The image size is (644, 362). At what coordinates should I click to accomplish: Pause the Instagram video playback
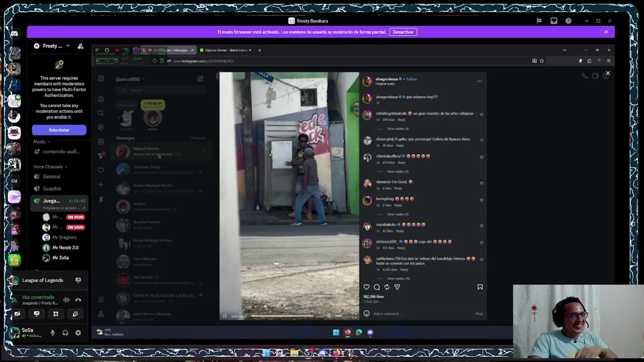pyautogui.click(x=224, y=316)
